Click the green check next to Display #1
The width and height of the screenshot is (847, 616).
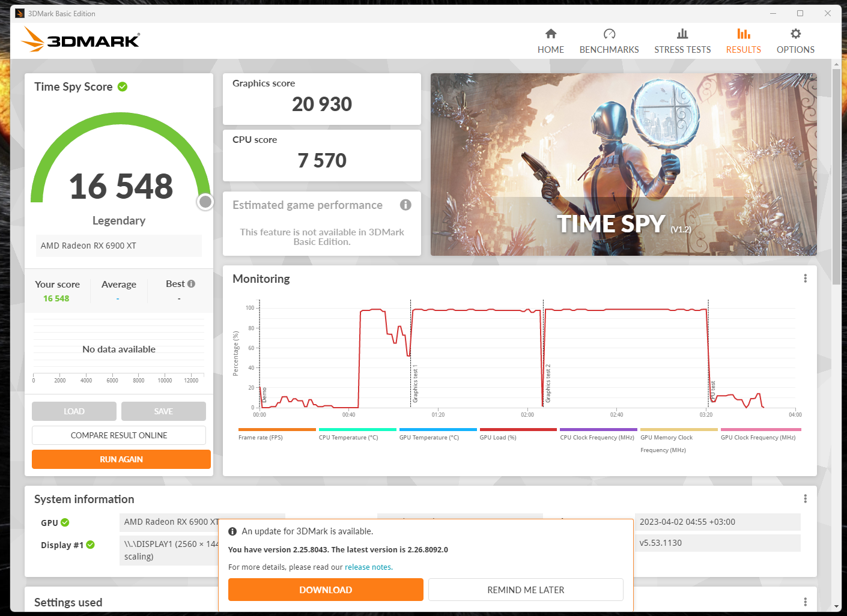[90, 545]
